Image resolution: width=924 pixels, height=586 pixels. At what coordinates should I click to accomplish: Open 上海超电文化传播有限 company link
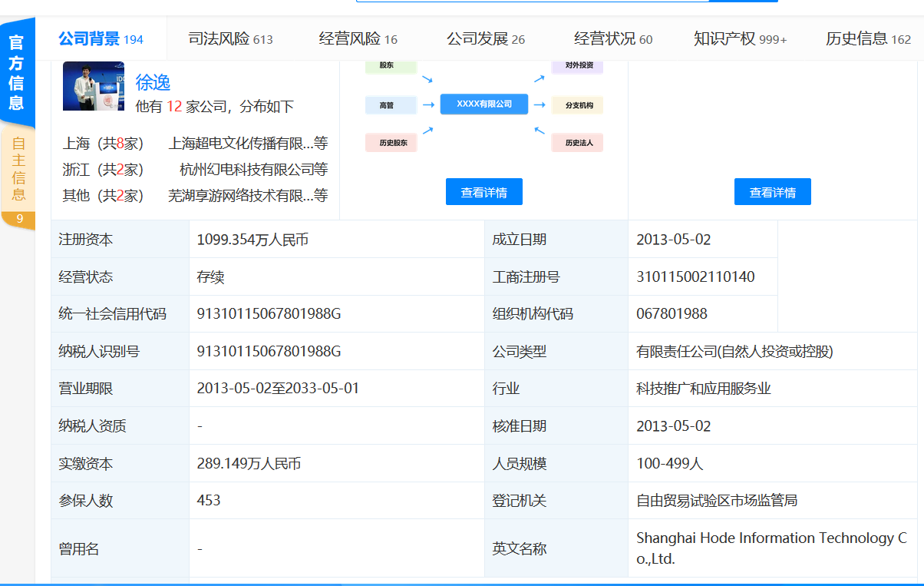(x=248, y=143)
